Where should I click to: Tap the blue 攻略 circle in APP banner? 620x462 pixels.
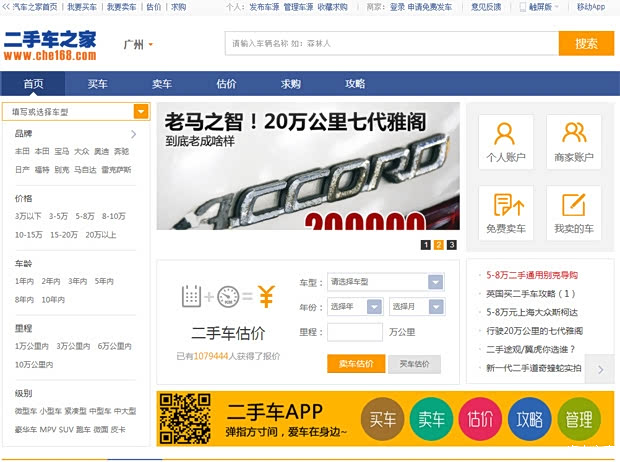coord(529,419)
